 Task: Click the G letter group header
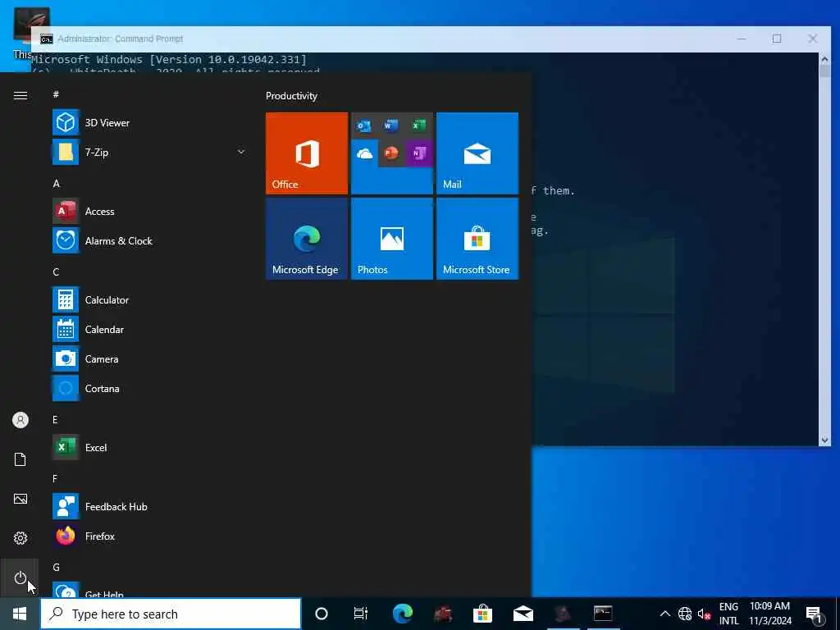coord(56,568)
